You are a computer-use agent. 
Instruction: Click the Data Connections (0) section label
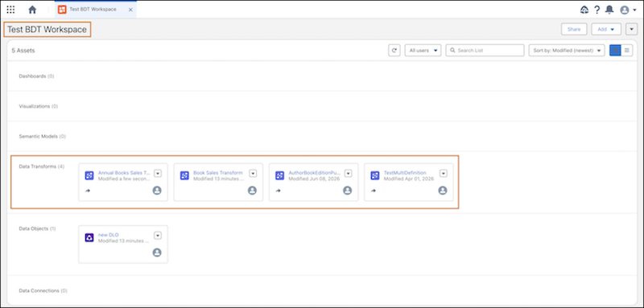pos(43,291)
